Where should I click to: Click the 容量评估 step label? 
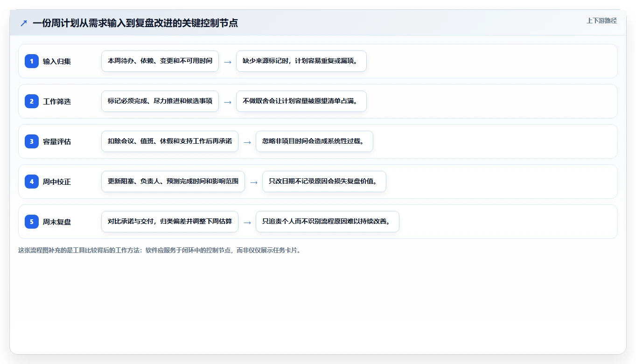pyautogui.click(x=57, y=141)
